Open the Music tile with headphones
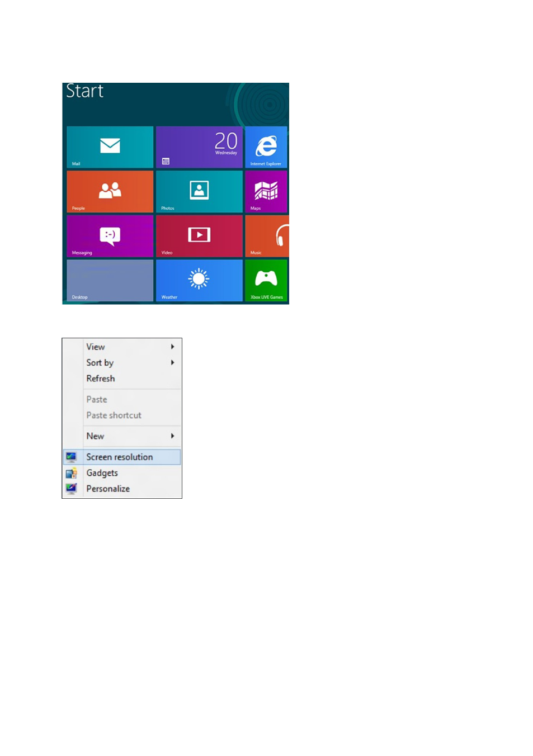Screen dimensions: 533x756 click(267, 236)
